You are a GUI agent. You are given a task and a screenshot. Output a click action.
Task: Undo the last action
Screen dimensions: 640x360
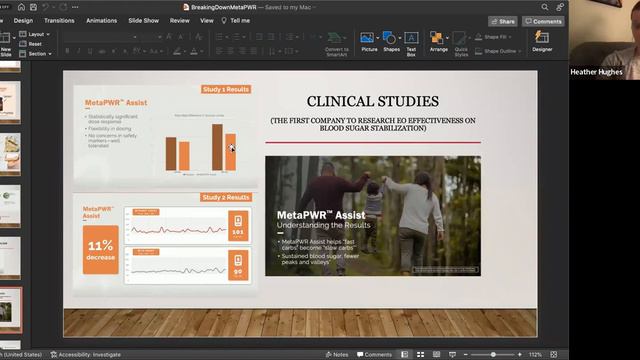click(x=45, y=7)
